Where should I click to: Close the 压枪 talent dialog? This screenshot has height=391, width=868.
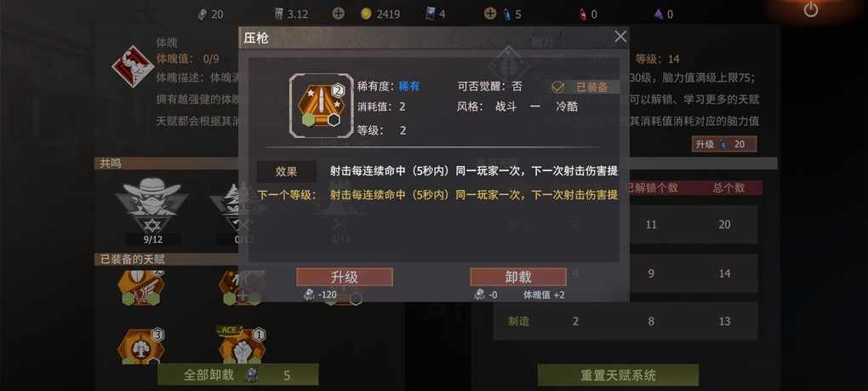click(x=620, y=37)
